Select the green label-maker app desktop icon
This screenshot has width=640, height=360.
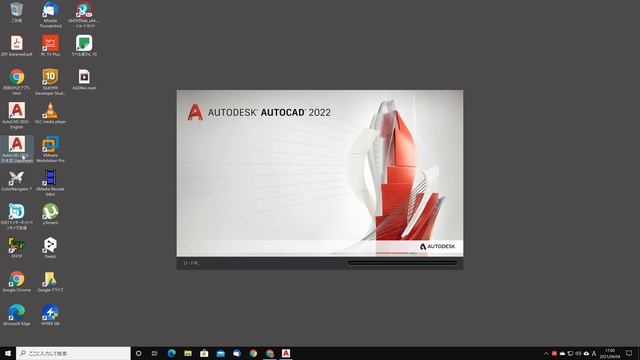[x=84, y=46]
